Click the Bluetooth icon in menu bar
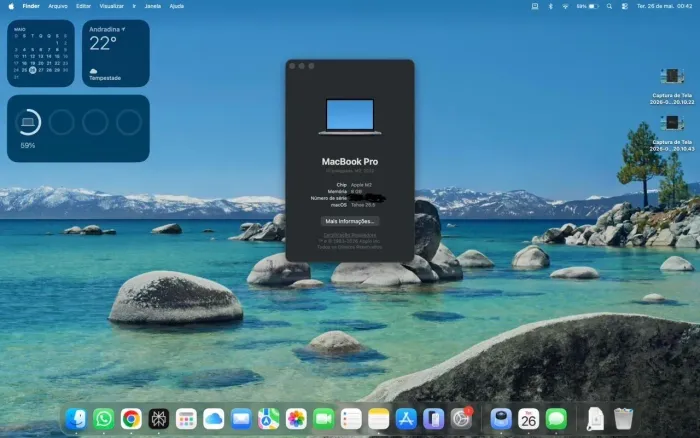 (x=550, y=6)
